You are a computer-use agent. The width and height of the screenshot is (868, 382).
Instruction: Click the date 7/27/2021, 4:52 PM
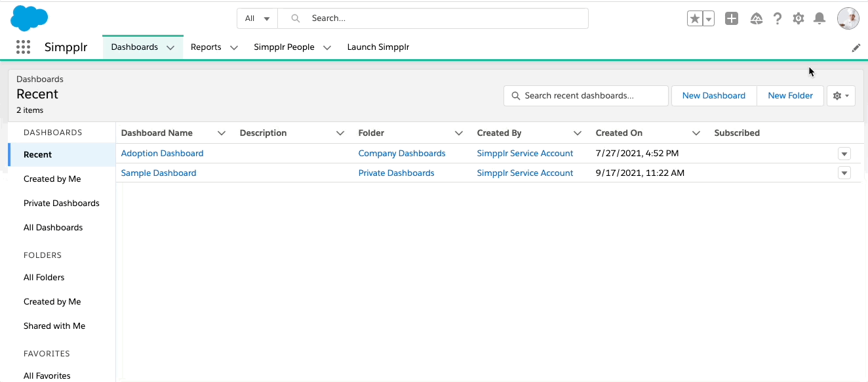(x=637, y=154)
